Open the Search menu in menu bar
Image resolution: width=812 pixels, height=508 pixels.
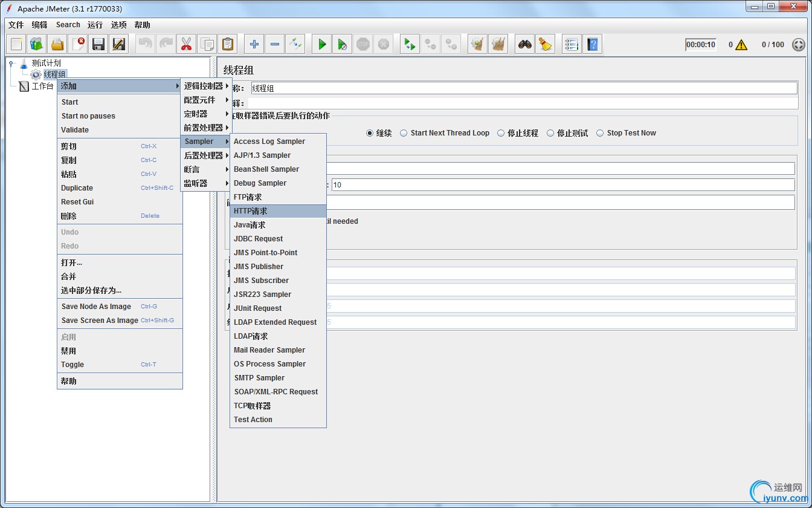click(68, 25)
